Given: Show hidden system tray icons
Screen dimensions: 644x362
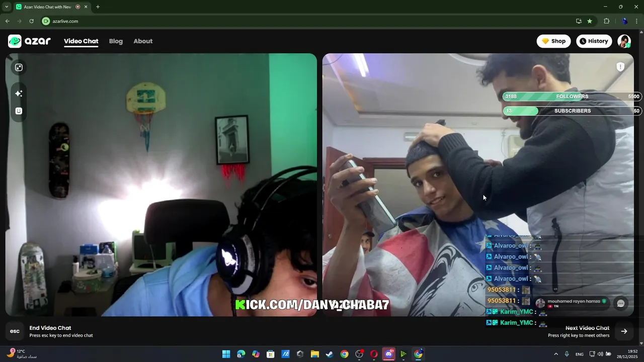Looking at the screenshot, I should pos(555,354).
